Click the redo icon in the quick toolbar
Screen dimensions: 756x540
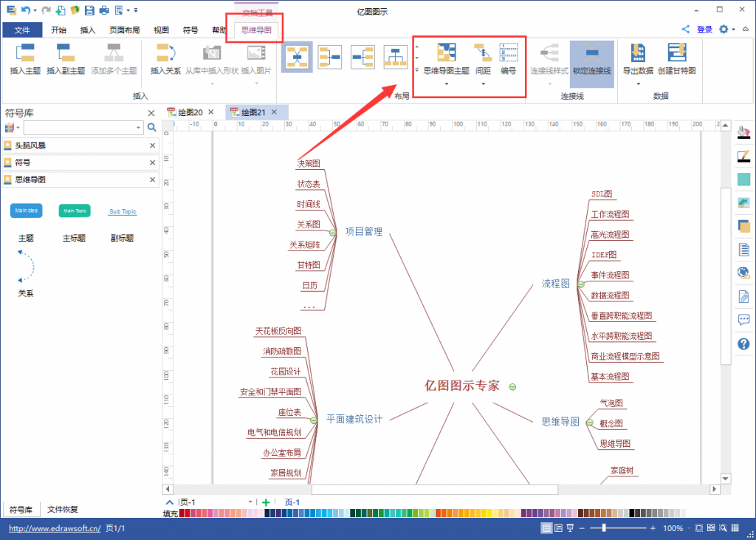[47, 10]
